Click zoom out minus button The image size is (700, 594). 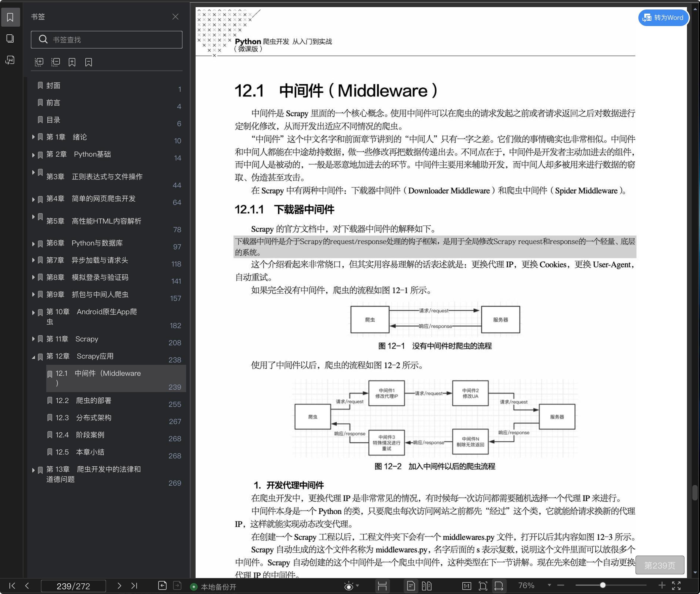pos(560,586)
